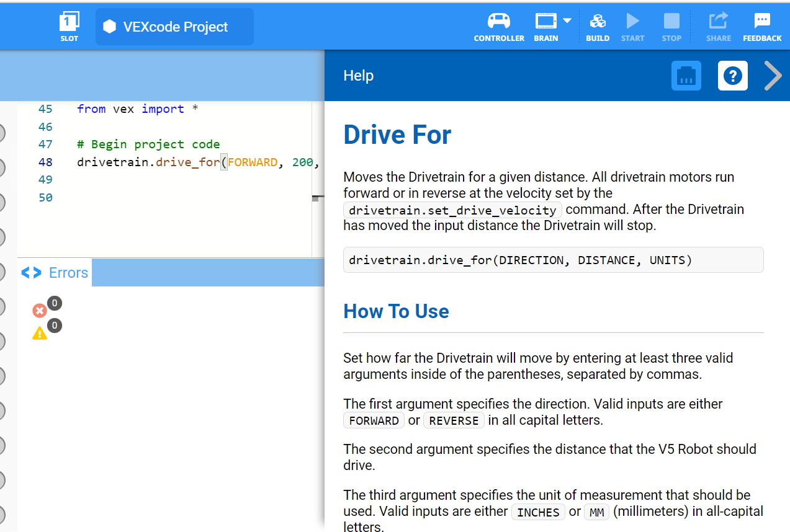
Task: Toggle the Help question mark icon
Action: [x=733, y=76]
